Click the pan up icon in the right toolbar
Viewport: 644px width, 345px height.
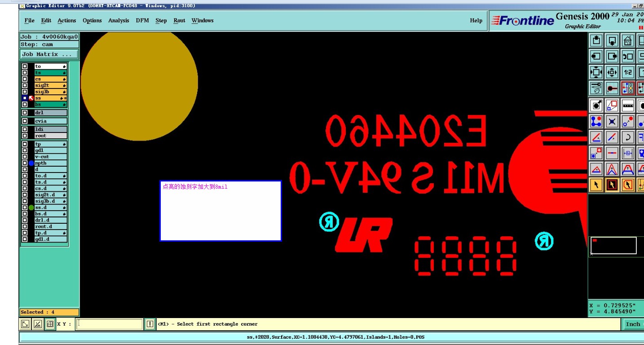(596, 41)
